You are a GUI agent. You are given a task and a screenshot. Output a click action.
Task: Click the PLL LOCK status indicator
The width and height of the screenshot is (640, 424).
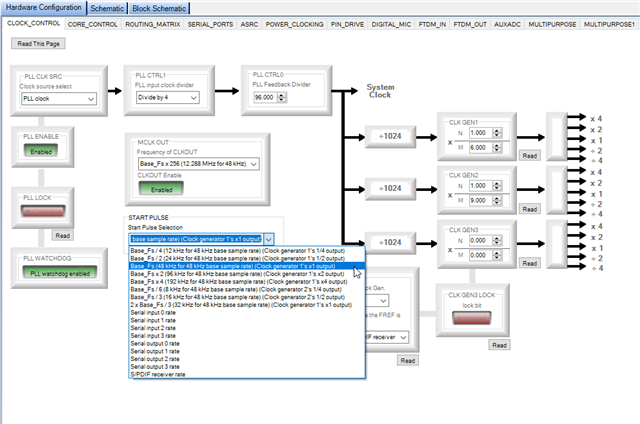43,211
